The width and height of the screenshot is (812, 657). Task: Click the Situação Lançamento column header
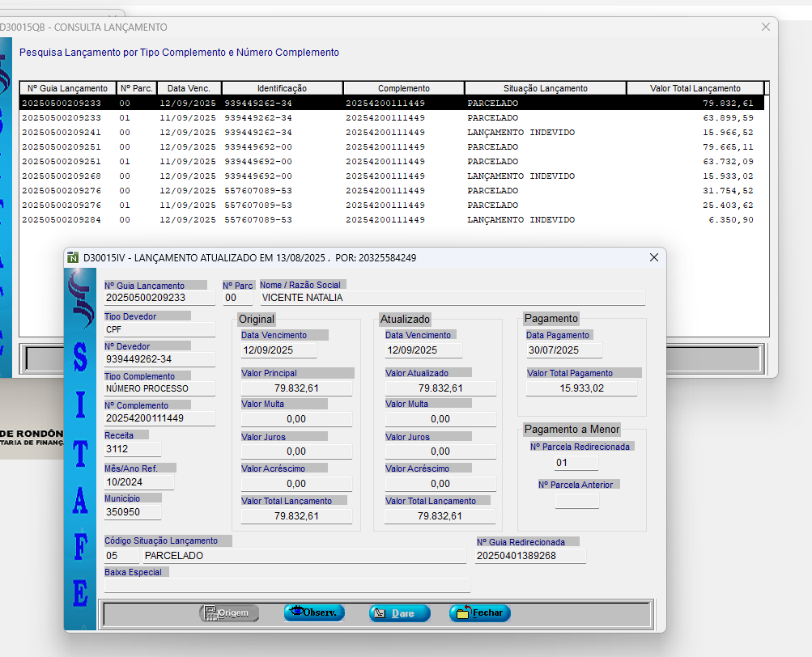point(545,88)
